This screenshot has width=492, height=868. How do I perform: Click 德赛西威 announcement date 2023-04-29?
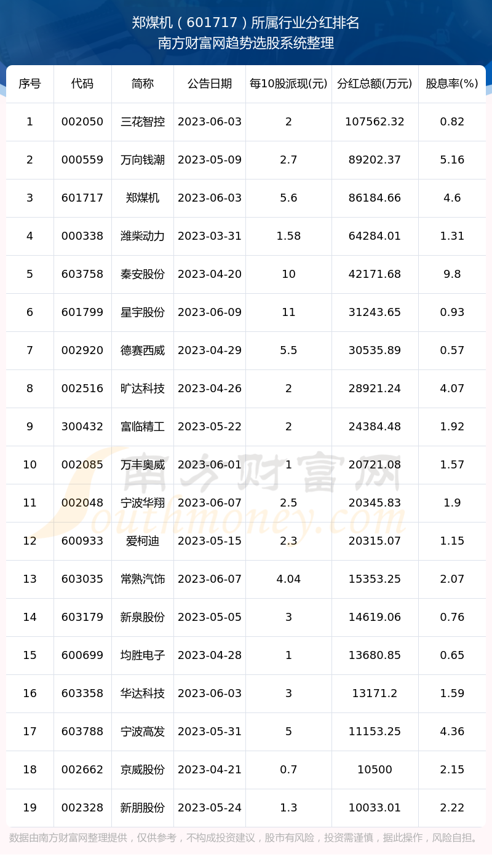point(210,350)
